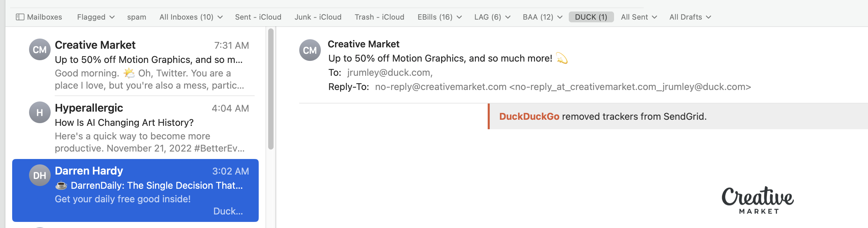
Task: Open the All Sent mailbox
Action: click(634, 17)
